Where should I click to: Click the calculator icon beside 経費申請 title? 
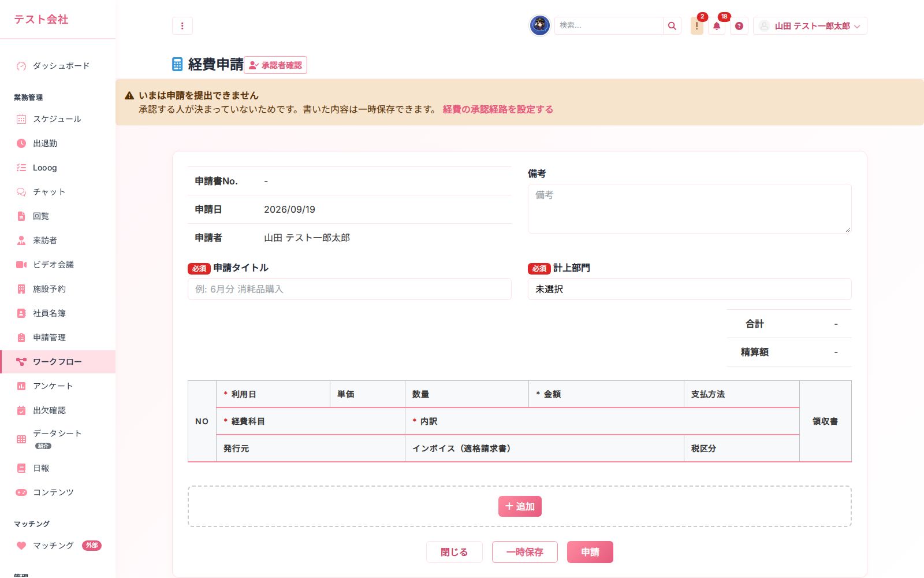pyautogui.click(x=177, y=64)
